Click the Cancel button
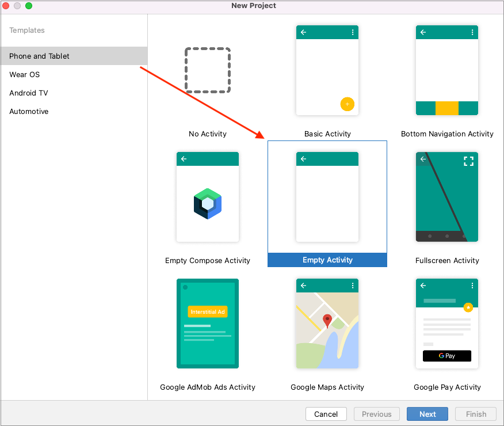The width and height of the screenshot is (504, 426). point(326,414)
